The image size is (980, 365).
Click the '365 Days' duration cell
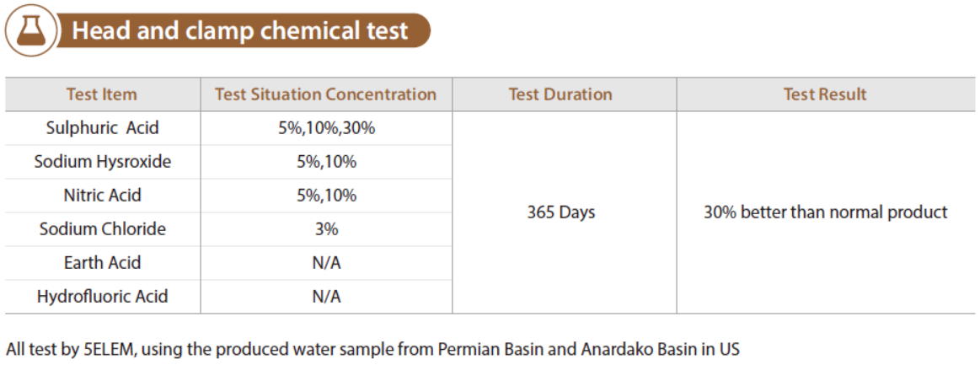[561, 212]
